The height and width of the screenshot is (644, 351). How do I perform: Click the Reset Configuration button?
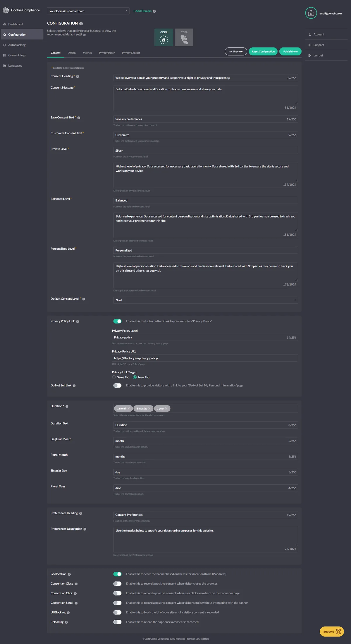tap(263, 51)
